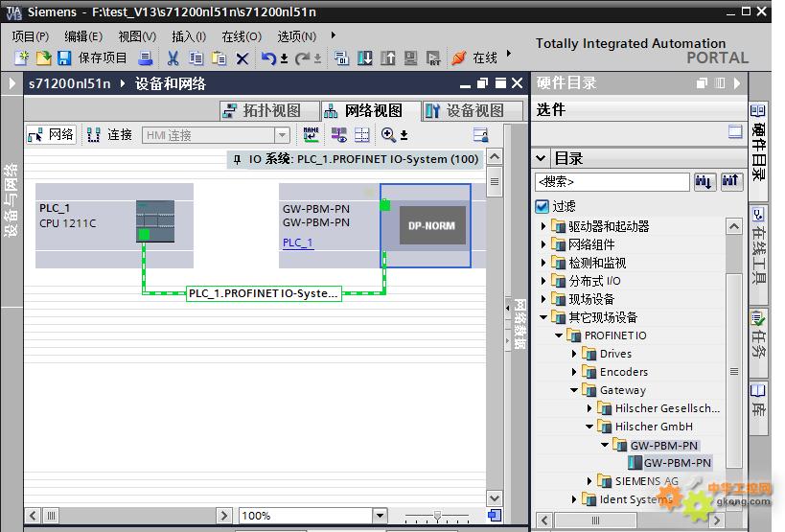Image resolution: width=785 pixels, height=532 pixels.
Task: Click the search up icon in catalog
Action: coord(731,181)
